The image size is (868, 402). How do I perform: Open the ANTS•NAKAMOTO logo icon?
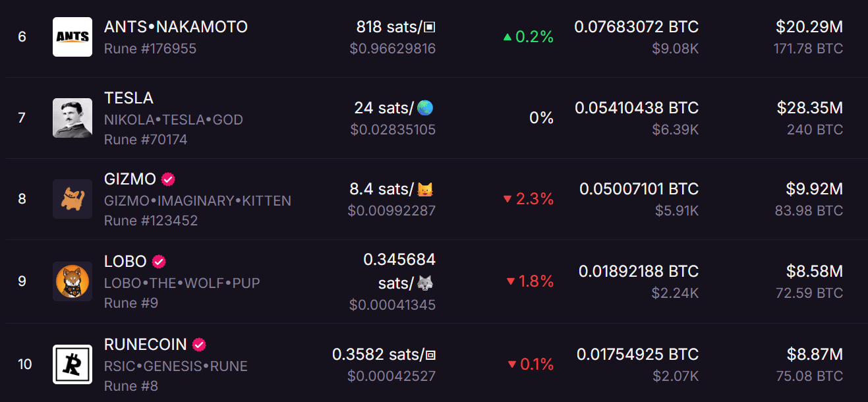click(x=72, y=37)
